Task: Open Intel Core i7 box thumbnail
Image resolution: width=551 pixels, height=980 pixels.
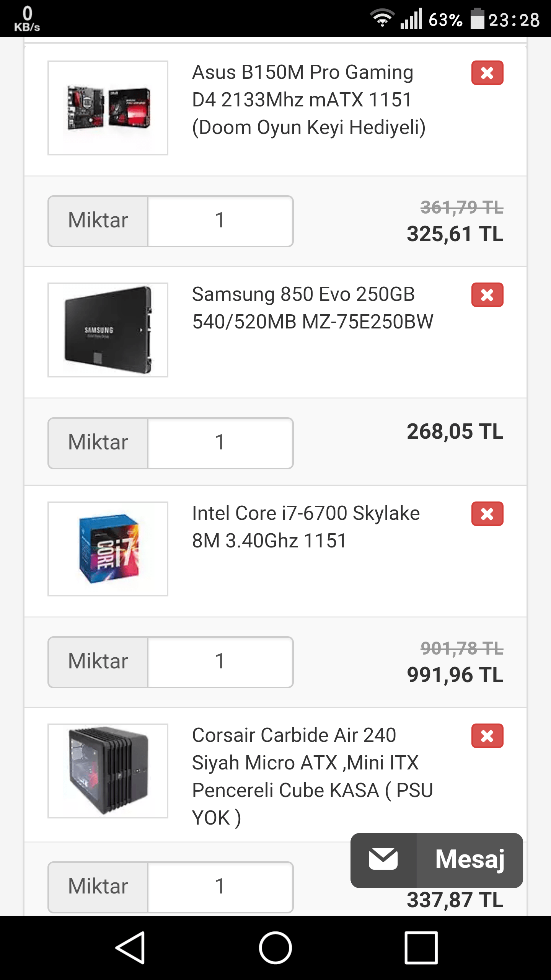Action: click(108, 549)
